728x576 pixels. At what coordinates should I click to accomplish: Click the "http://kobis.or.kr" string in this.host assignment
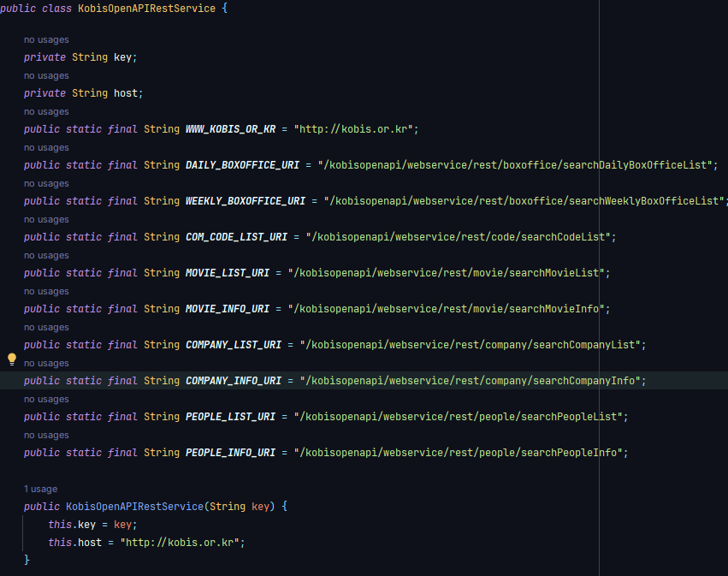pos(180,543)
